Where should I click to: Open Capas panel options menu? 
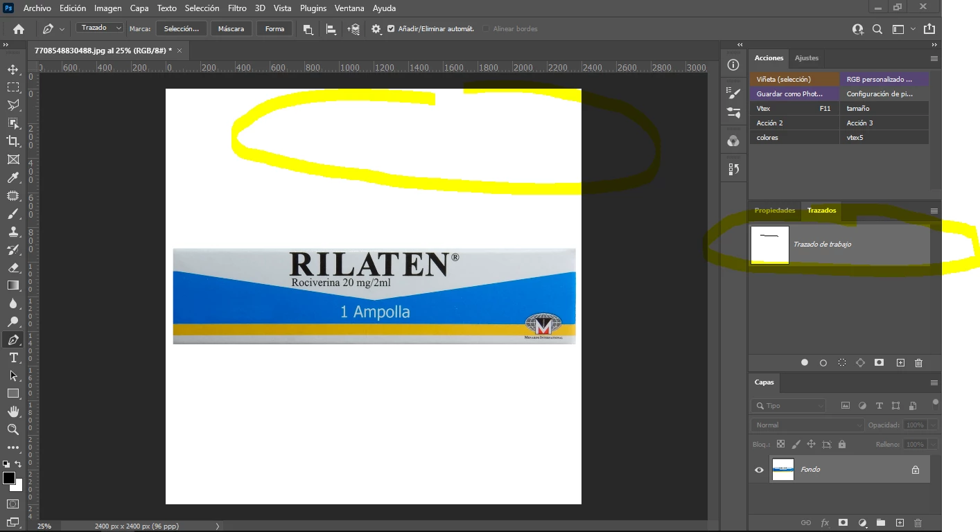click(x=934, y=382)
